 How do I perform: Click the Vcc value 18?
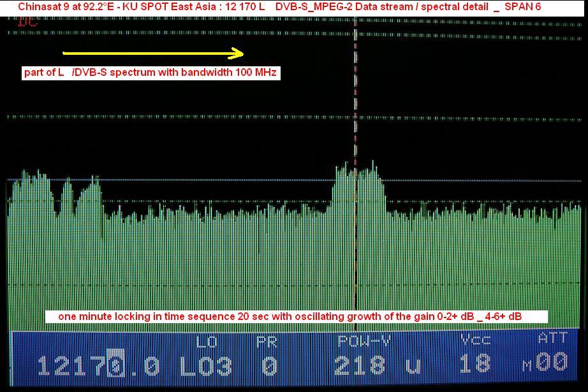pos(475,363)
